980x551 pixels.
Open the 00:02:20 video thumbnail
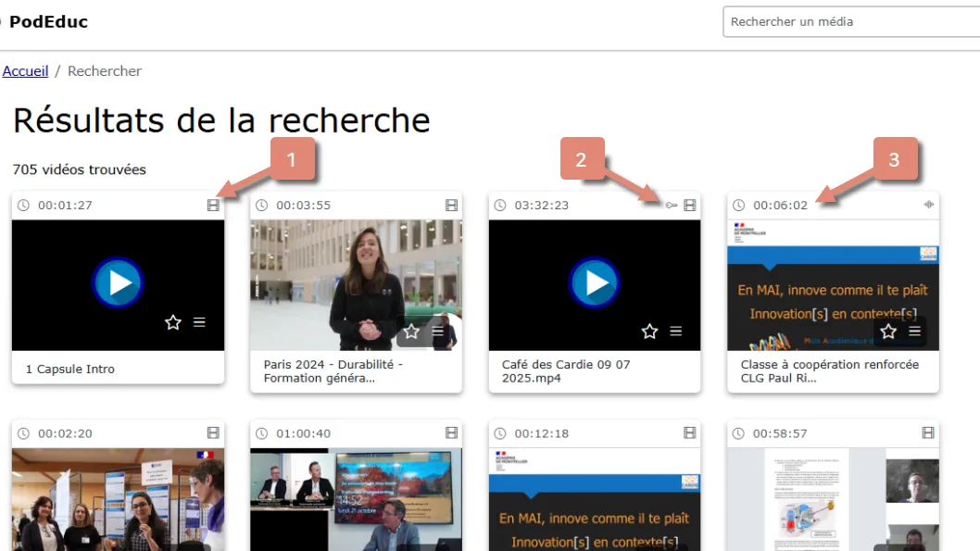pyautogui.click(x=119, y=499)
